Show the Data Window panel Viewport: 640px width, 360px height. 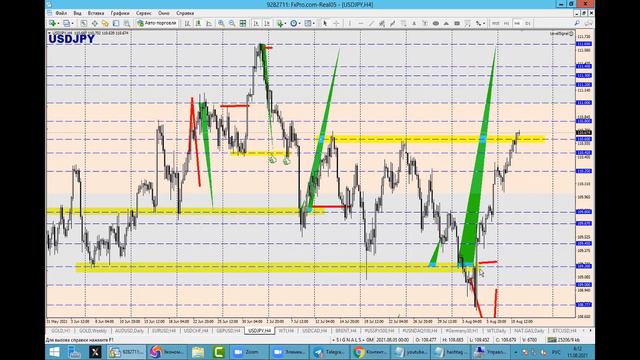[x=95, y=23]
